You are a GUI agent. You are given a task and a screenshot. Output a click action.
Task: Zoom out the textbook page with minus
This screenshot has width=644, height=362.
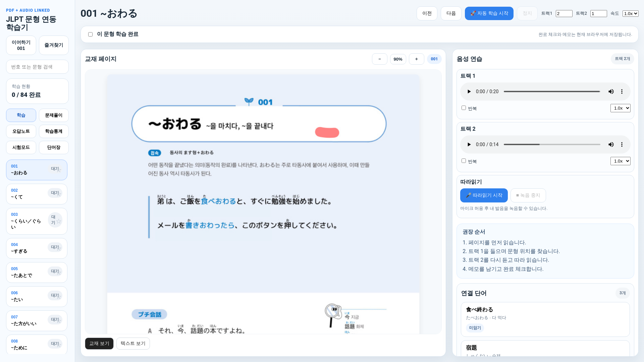point(379,59)
